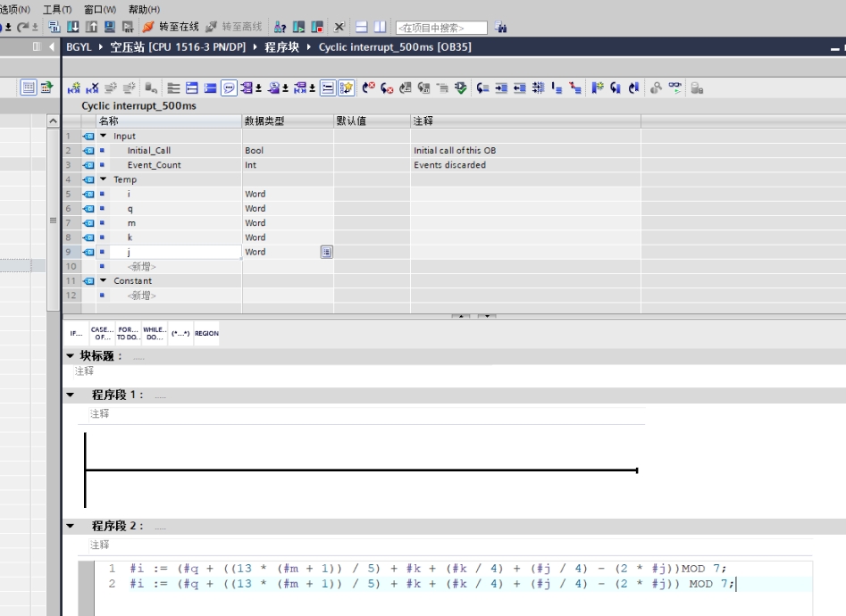Viewport: 846px width, 616px height.
Task: Collapse 程序段 2 network
Action: 71,526
